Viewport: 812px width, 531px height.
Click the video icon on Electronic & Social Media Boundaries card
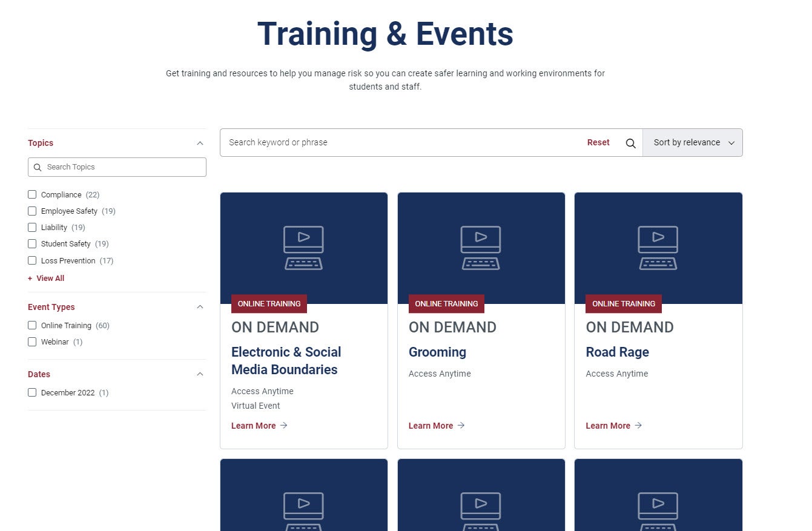click(x=303, y=248)
